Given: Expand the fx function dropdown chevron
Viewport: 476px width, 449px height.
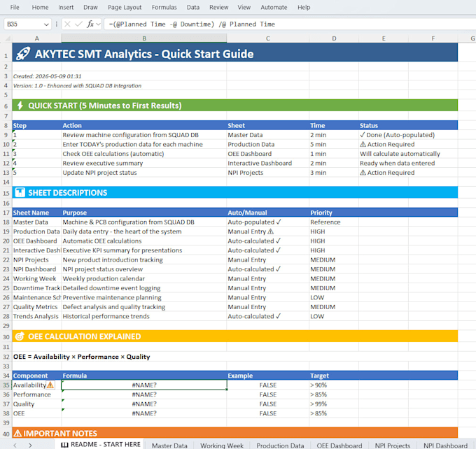Looking at the screenshot, I should click(x=98, y=24).
